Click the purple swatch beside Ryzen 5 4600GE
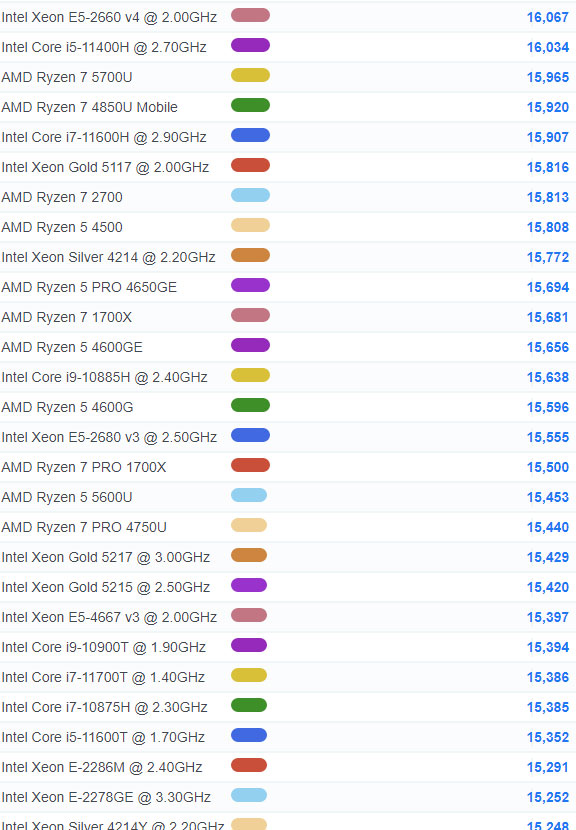 250,345
